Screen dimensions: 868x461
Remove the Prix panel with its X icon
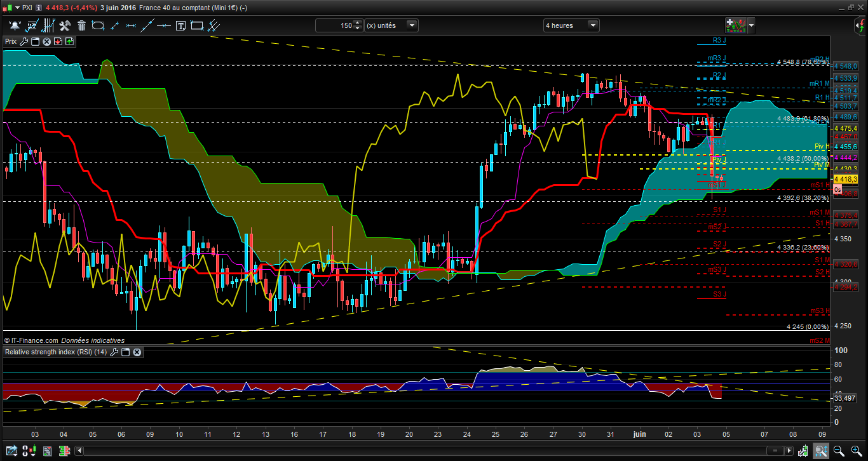(46, 41)
